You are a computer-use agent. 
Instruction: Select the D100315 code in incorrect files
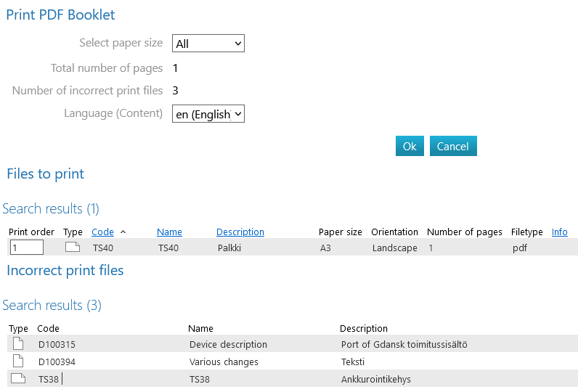[57, 345]
